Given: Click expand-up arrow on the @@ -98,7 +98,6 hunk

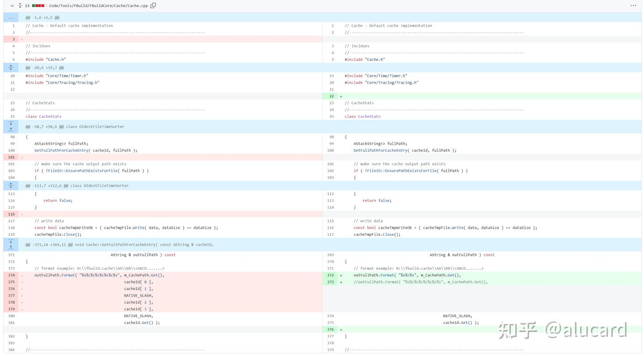Looking at the screenshot, I should [x=11, y=130].
